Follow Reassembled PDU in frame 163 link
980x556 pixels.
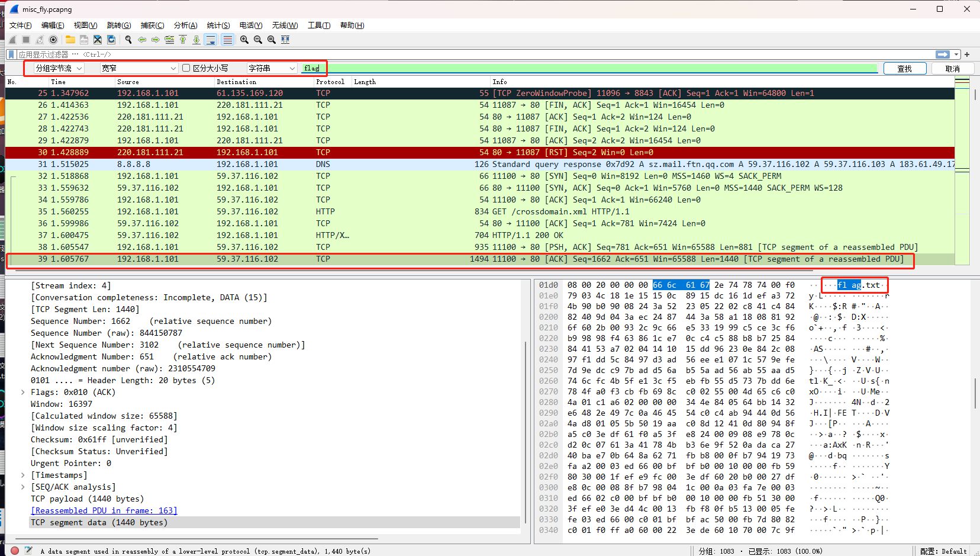104,510
